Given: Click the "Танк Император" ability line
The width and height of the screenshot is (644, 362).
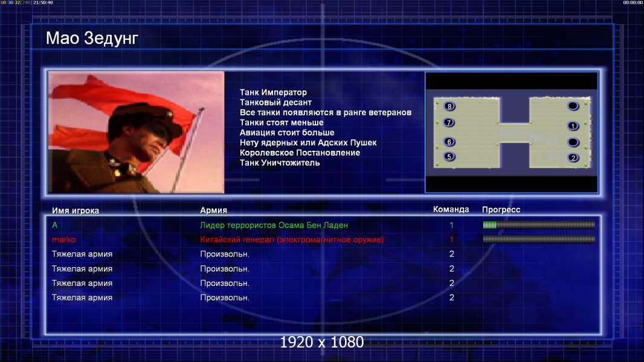Looking at the screenshot, I should (x=273, y=92).
